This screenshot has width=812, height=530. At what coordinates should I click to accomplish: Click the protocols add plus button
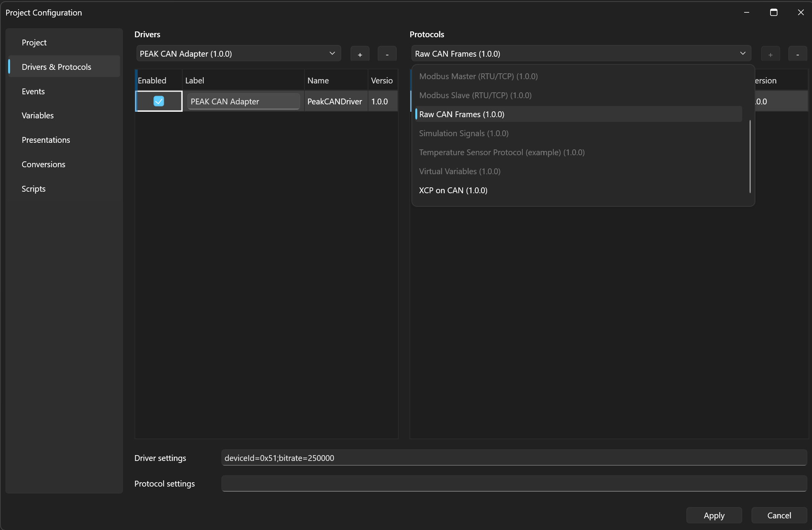771,54
